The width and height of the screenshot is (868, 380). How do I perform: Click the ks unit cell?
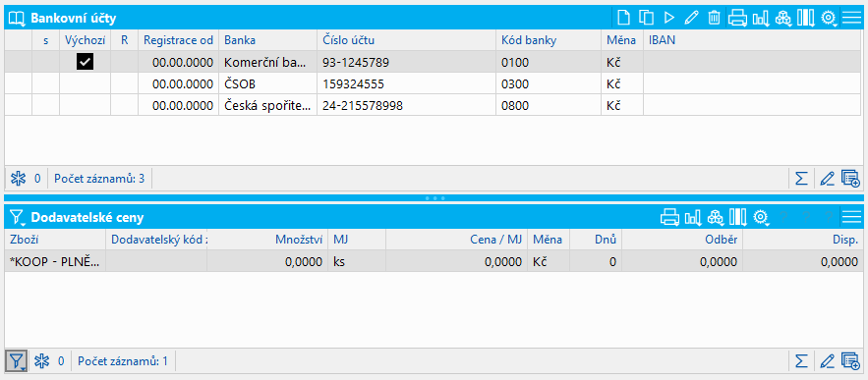[x=357, y=261]
